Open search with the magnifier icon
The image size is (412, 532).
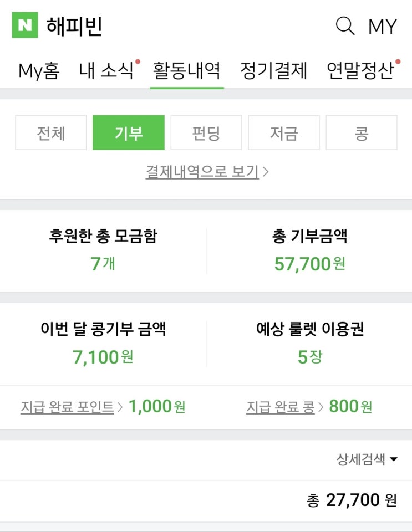(345, 26)
